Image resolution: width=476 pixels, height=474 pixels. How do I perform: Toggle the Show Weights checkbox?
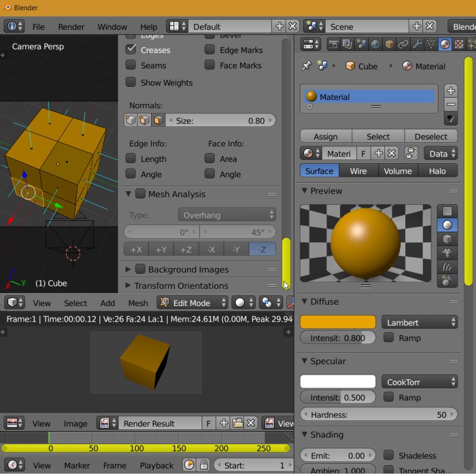click(130, 83)
